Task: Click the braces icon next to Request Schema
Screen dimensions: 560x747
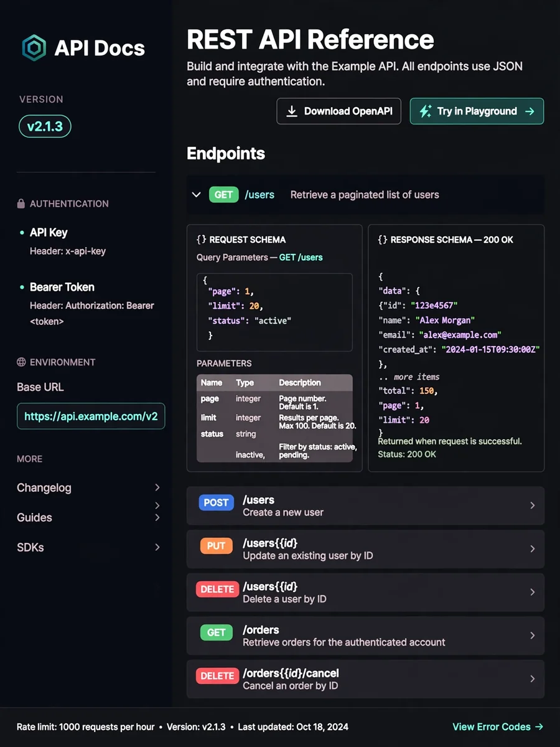Action: coord(201,240)
